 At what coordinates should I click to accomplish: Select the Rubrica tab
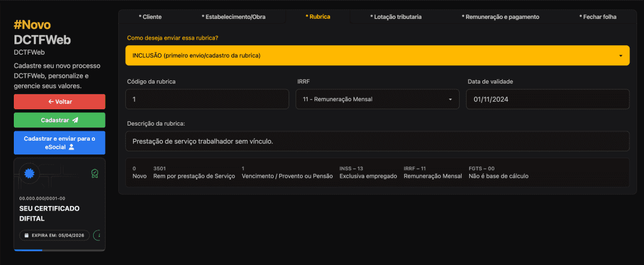(x=318, y=16)
